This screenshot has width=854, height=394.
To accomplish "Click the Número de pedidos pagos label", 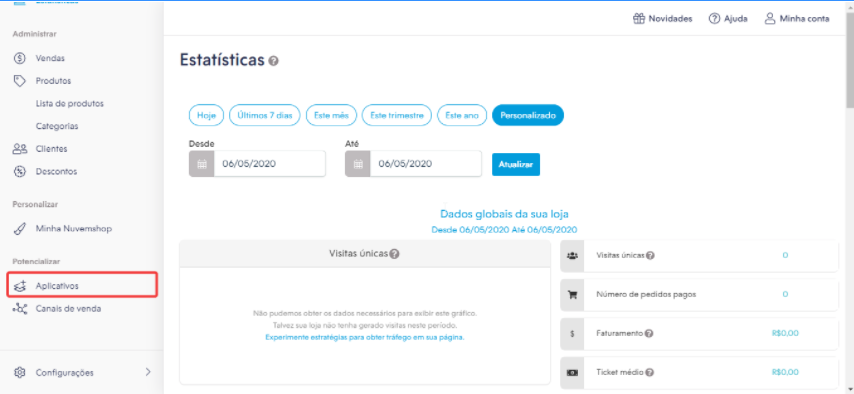I will (x=646, y=294).
